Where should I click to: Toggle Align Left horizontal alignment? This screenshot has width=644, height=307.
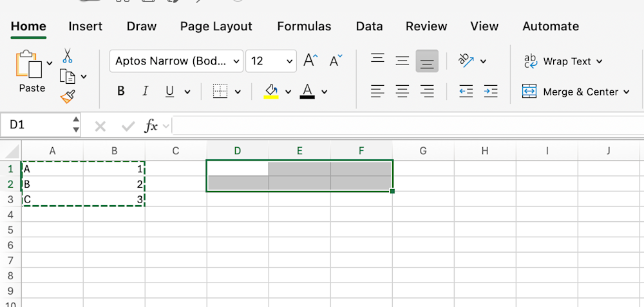pyautogui.click(x=377, y=91)
